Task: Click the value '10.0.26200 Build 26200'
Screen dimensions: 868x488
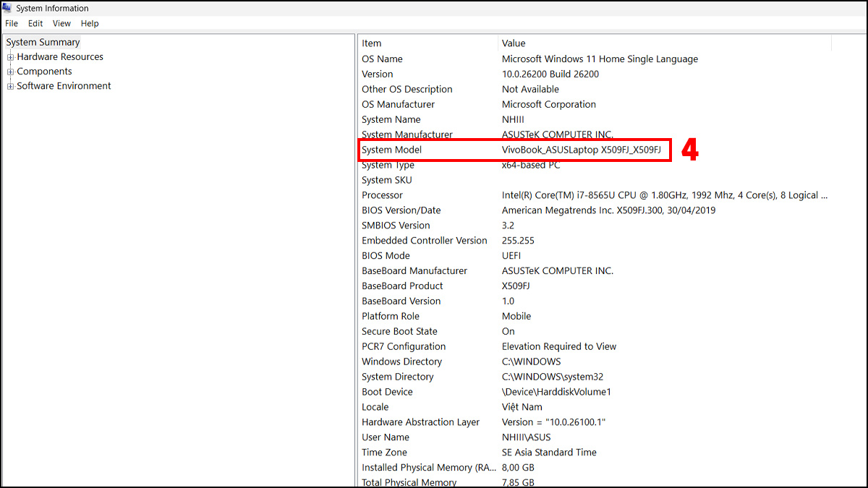Action: (550, 74)
